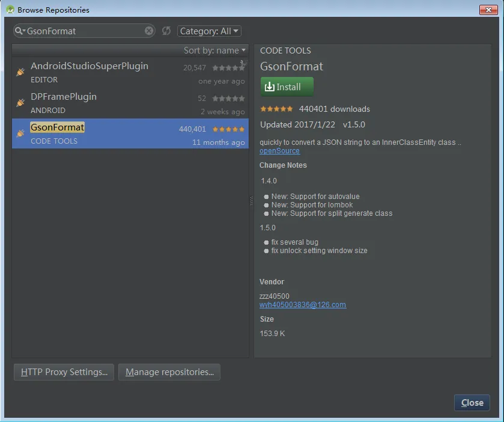Viewport: 504px width, 422px height.
Task: Click the search magnifier icon
Action: click(x=19, y=31)
